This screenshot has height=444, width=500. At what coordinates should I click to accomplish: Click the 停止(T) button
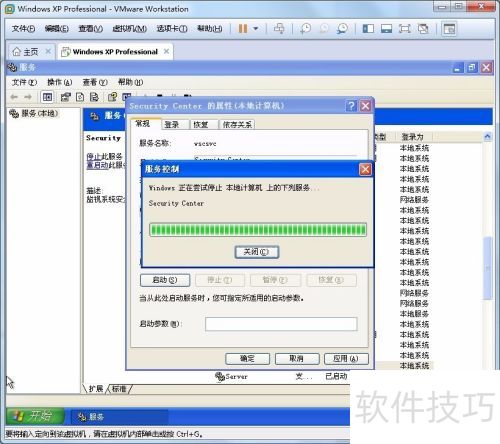(220, 280)
